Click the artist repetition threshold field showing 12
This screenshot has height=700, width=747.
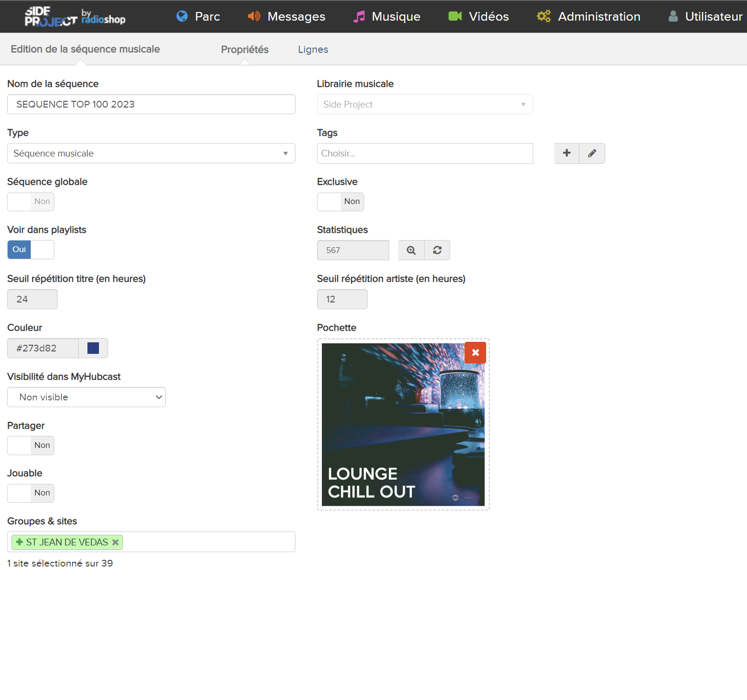[x=342, y=299]
